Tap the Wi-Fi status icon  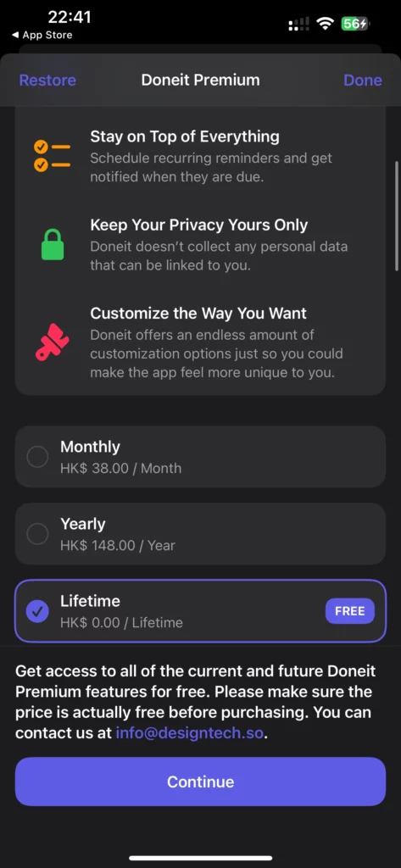325,23
